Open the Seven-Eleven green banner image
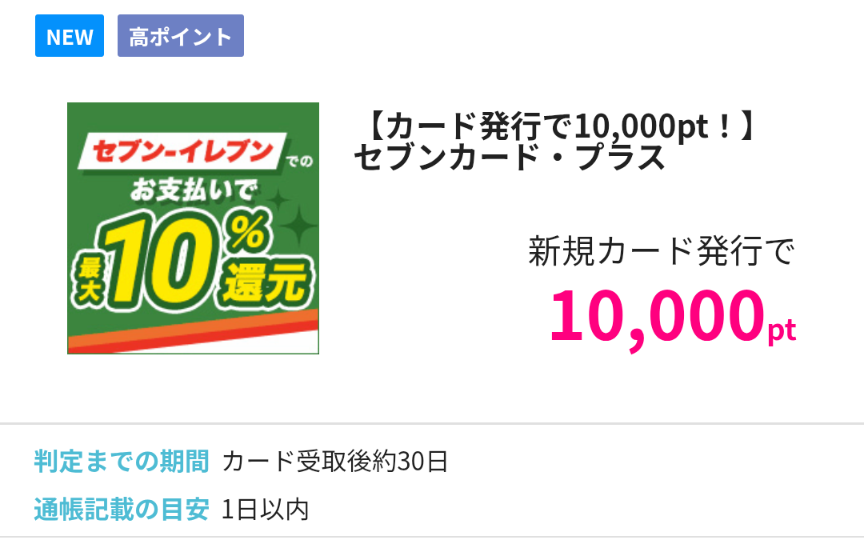This screenshot has width=864, height=552. tap(193, 228)
